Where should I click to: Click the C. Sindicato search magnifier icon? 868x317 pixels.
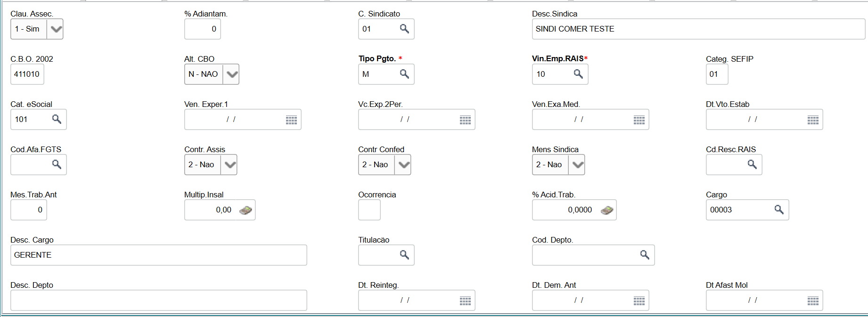(x=404, y=29)
